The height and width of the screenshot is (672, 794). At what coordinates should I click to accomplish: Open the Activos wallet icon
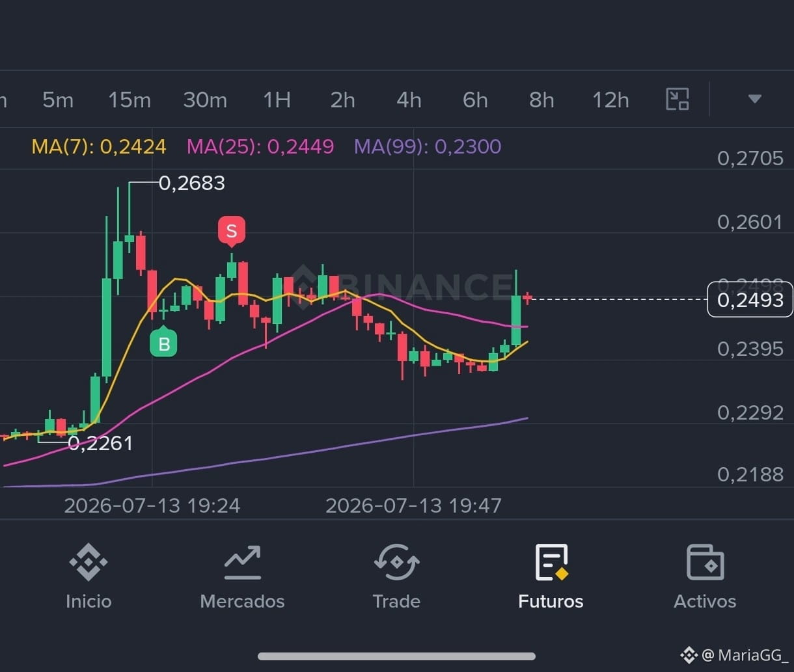point(705,562)
